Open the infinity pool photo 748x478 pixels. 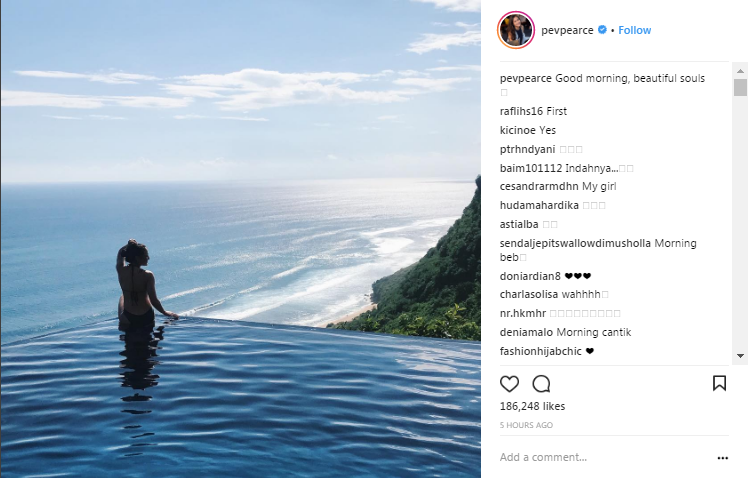pos(240,239)
